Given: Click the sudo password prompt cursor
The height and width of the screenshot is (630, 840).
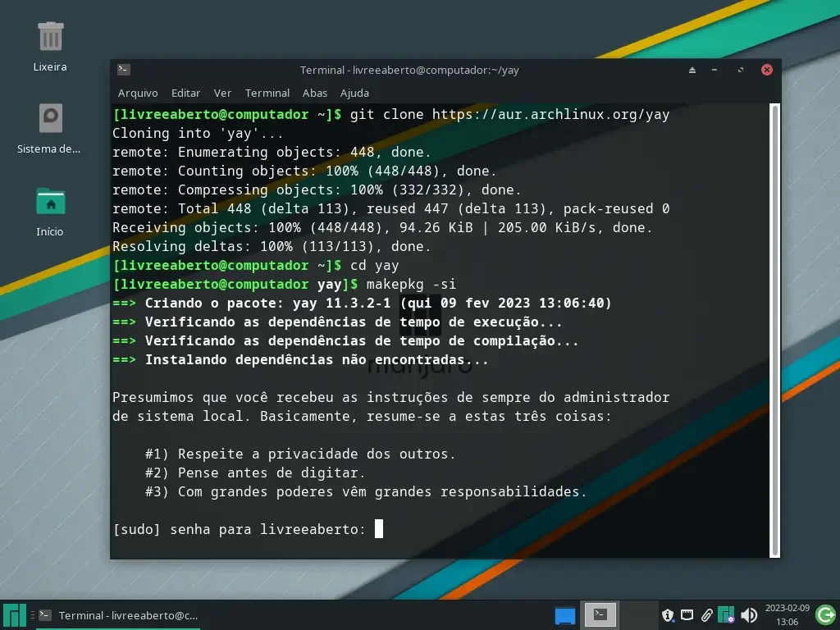Looking at the screenshot, I should 379,529.
